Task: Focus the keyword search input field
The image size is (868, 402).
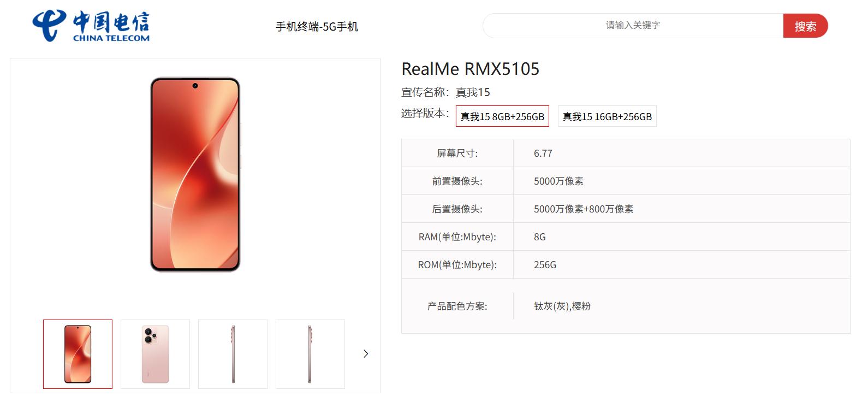Action: [x=633, y=26]
